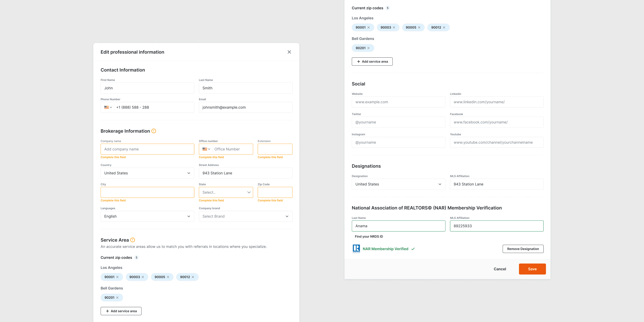
Task: Click the Linkedin URL field
Action: [497, 102]
